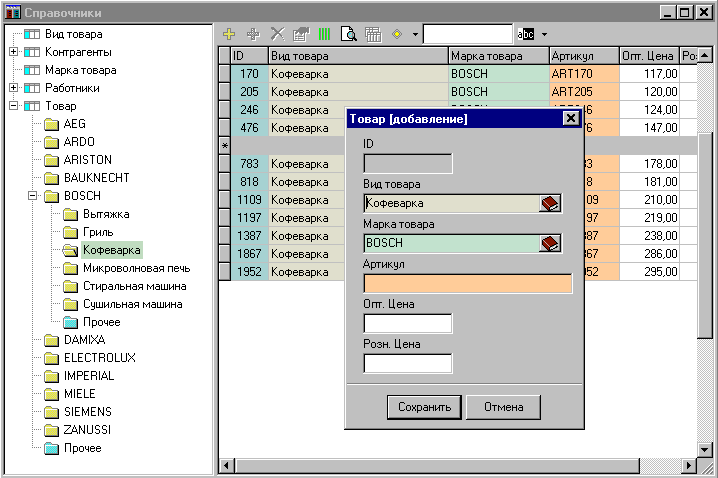Screen dimensions: 718x478
Task: Collapse the BOSCH folder node
Action: pyautogui.click(x=33, y=196)
